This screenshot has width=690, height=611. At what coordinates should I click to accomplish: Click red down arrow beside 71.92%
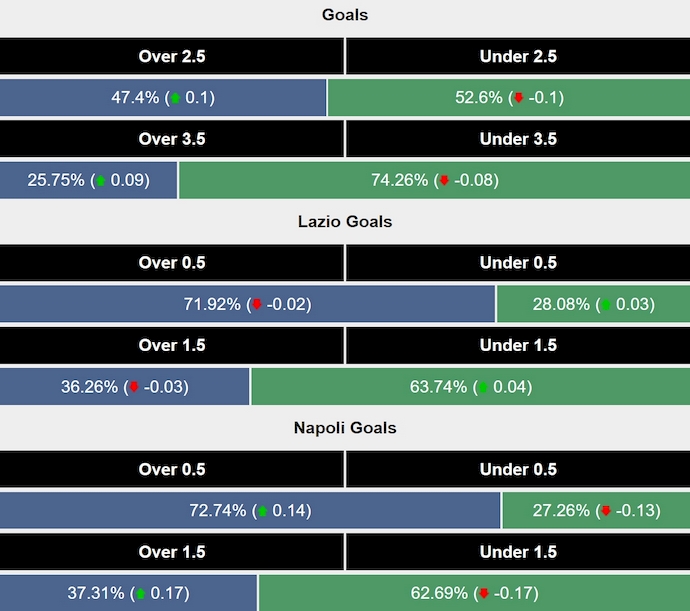click(257, 304)
